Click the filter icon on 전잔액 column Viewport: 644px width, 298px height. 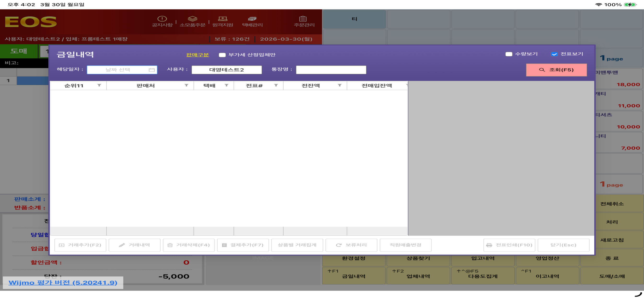[x=339, y=85]
